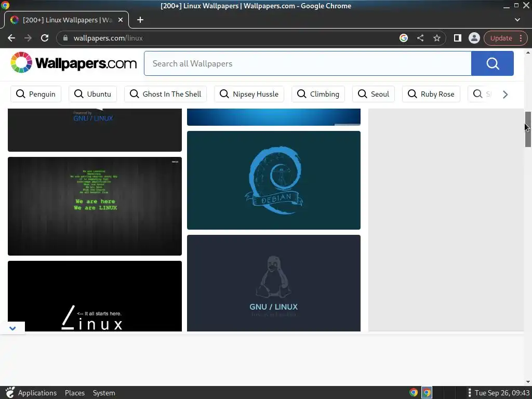Screen dimensions: 532x399
Task: Search tag Ubuntu
Action: click(x=92, y=94)
